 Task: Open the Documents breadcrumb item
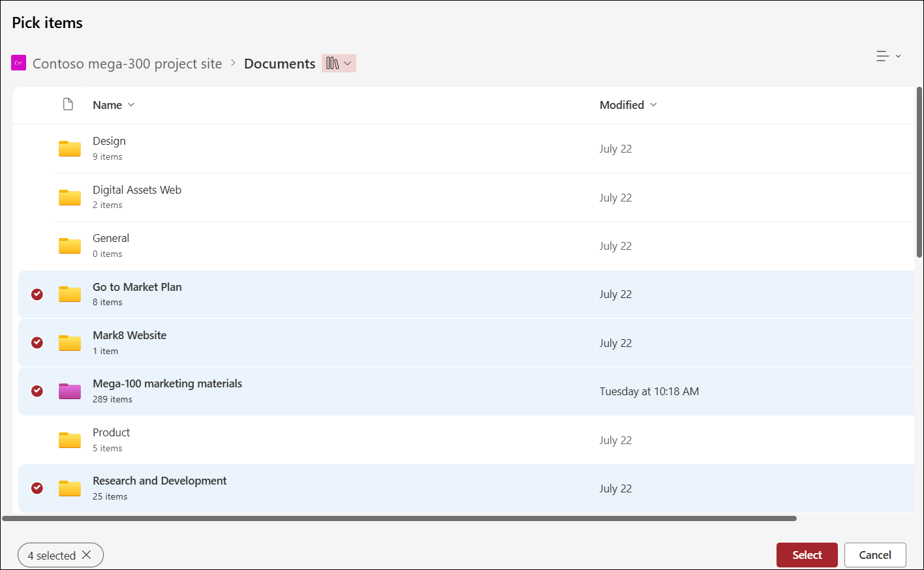pos(279,63)
